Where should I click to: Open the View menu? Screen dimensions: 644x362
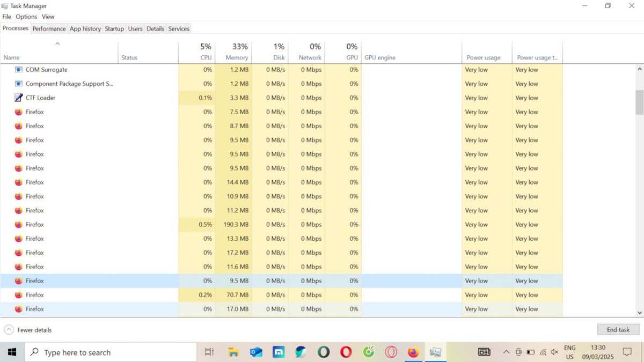(48, 17)
